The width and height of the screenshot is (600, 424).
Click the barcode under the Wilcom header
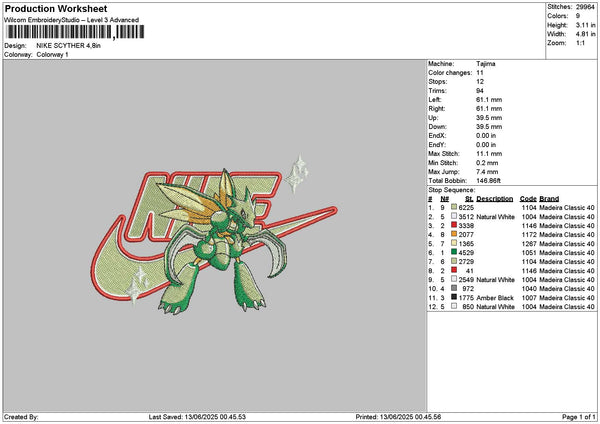point(75,32)
